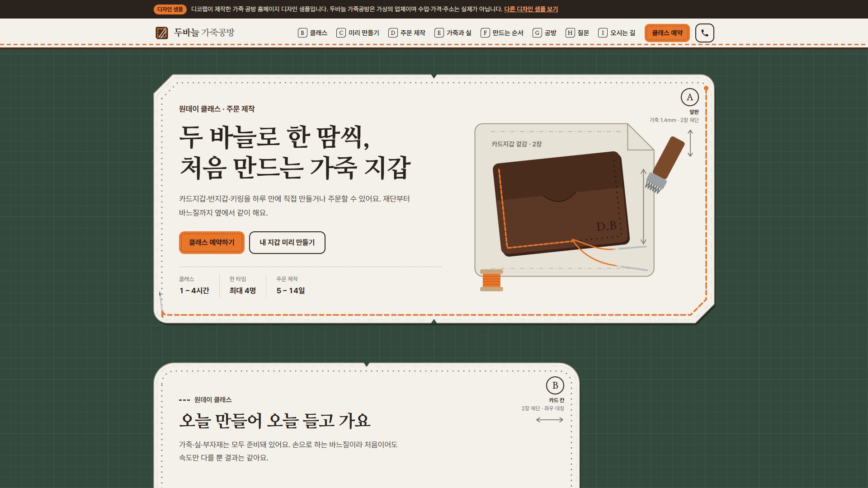Click the 두바늘 가죽공방 logo icon
The image size is (868, 488).
tap(162, 33)
